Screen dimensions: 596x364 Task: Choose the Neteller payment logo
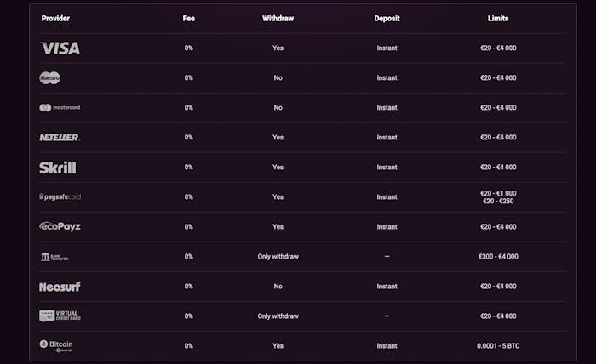tap(60, 137)
